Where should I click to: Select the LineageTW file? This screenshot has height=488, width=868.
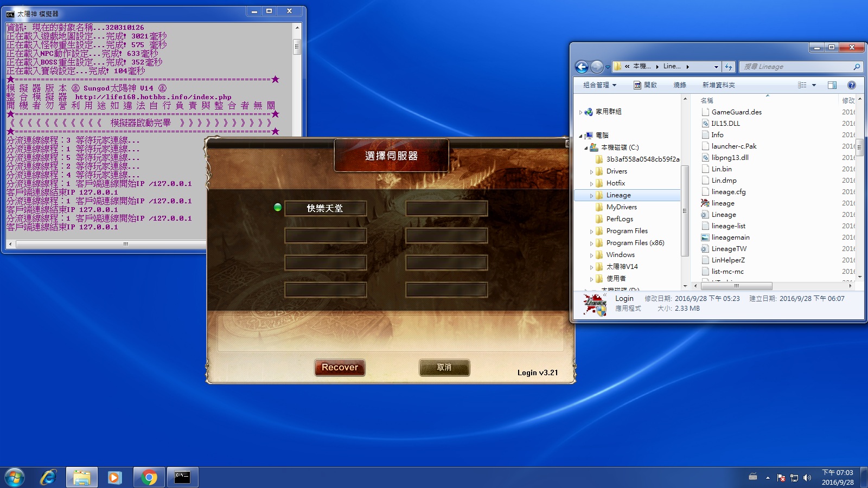(729, 248)
